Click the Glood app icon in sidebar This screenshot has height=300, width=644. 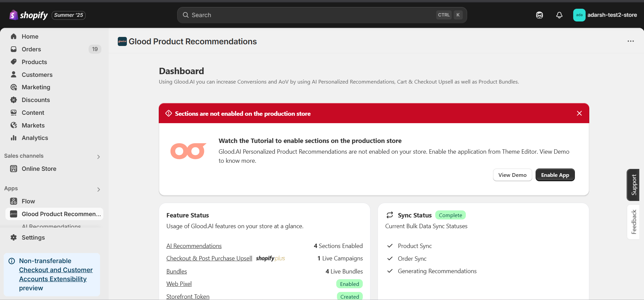click(13, 214)
